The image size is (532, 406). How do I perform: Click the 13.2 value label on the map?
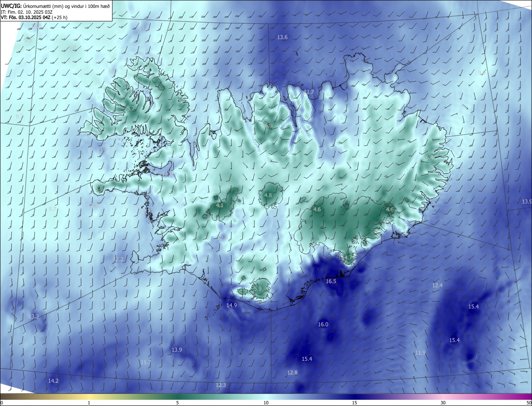point(34,316)
